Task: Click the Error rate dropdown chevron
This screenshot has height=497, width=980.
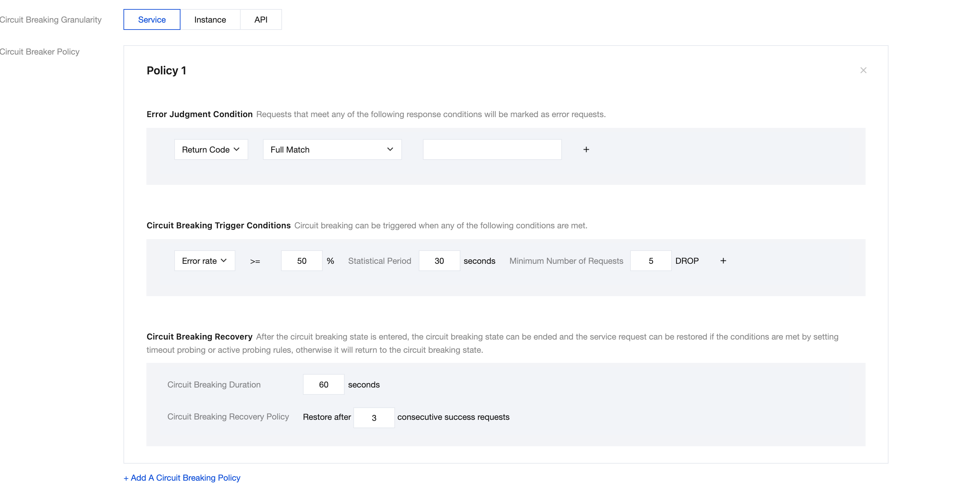Action: [x=224, y=260]
